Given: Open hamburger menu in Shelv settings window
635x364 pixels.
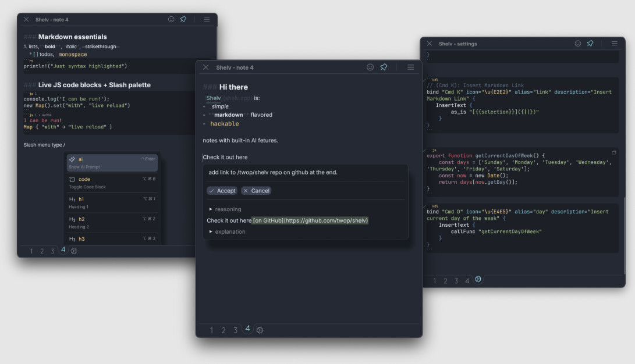Looking at the screenshot, I should click(x=615, y=43).
